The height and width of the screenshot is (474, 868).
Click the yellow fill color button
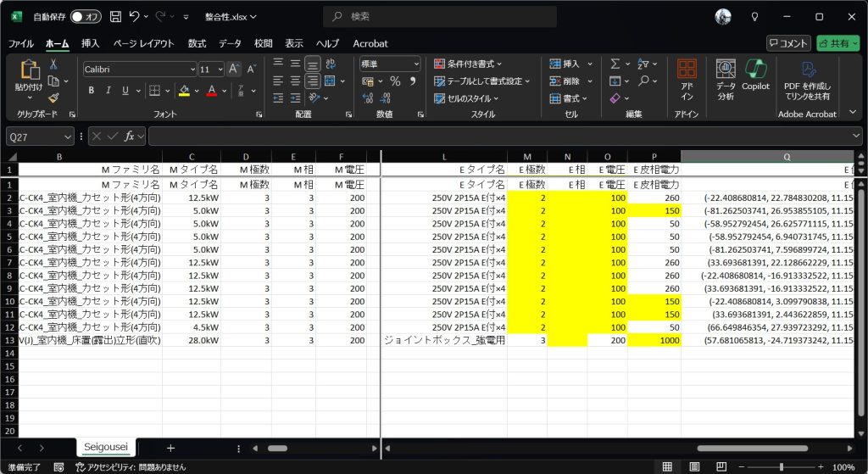click(x=184, y=91)
